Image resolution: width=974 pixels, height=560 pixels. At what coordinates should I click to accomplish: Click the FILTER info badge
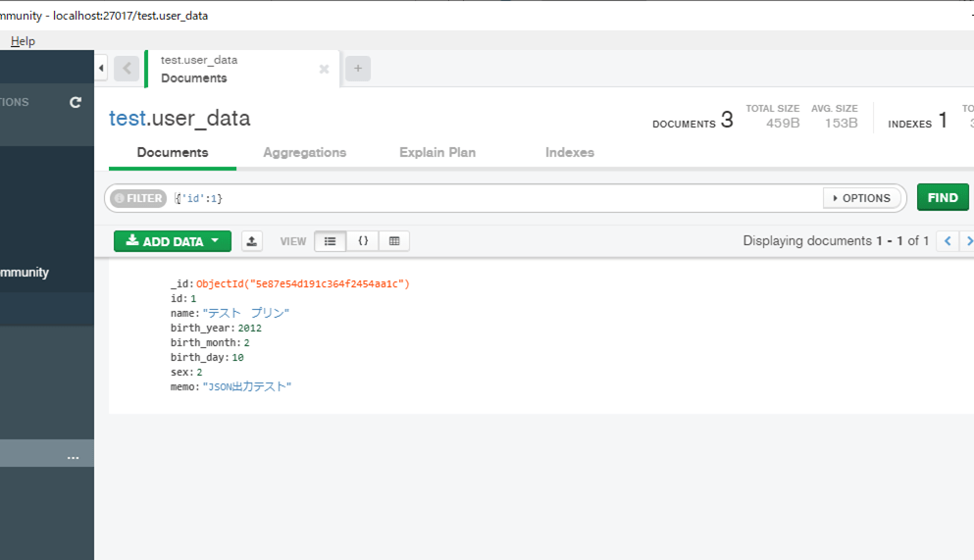click(x=138, y=198)
